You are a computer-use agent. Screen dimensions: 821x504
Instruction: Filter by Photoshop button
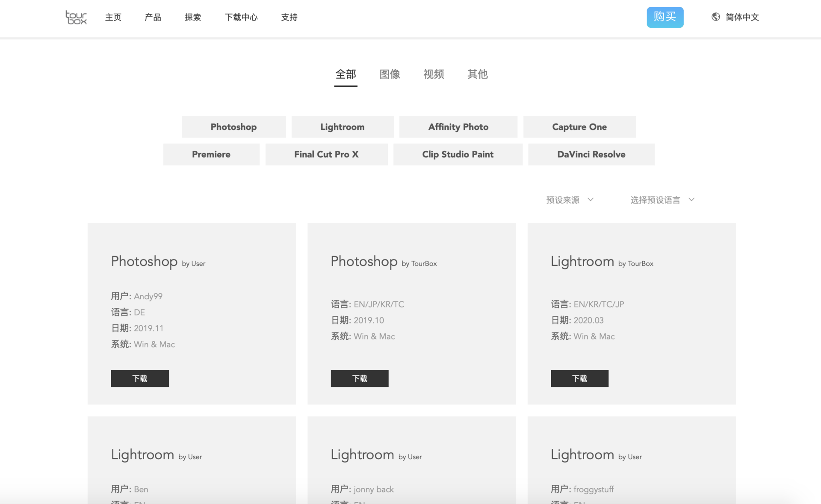coord(233,127)
